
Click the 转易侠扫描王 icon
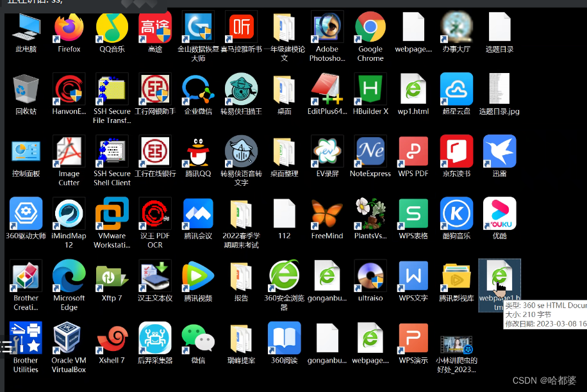(x=241, y=89)
